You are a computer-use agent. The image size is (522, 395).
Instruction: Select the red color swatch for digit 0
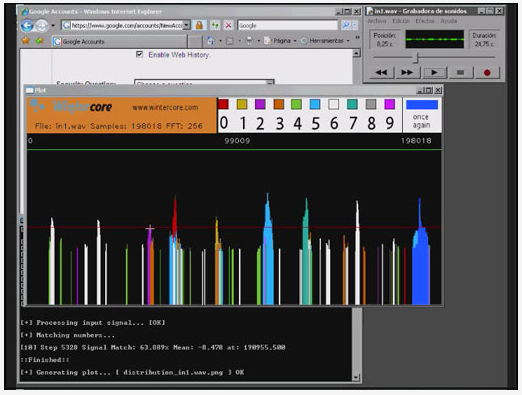pyautogui.click(x=223, y=104)
